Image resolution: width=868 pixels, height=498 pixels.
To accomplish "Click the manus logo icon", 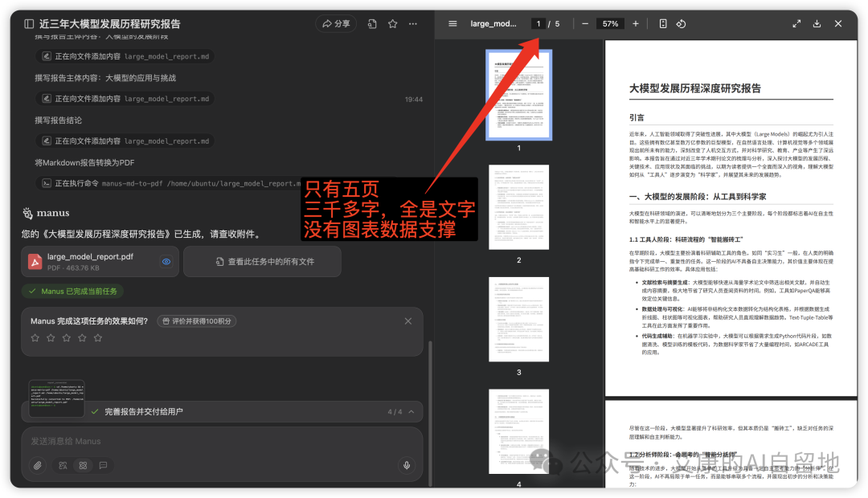I will 27,213.
